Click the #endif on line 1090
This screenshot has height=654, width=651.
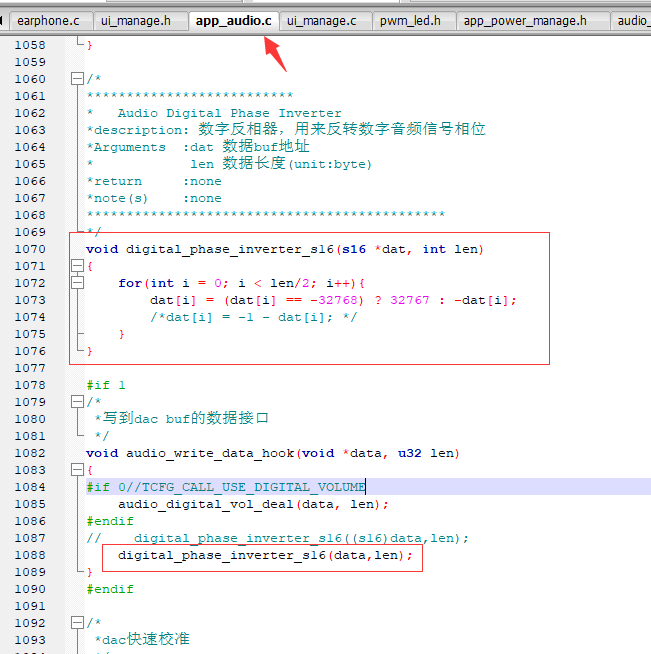[x=110, y=589]
